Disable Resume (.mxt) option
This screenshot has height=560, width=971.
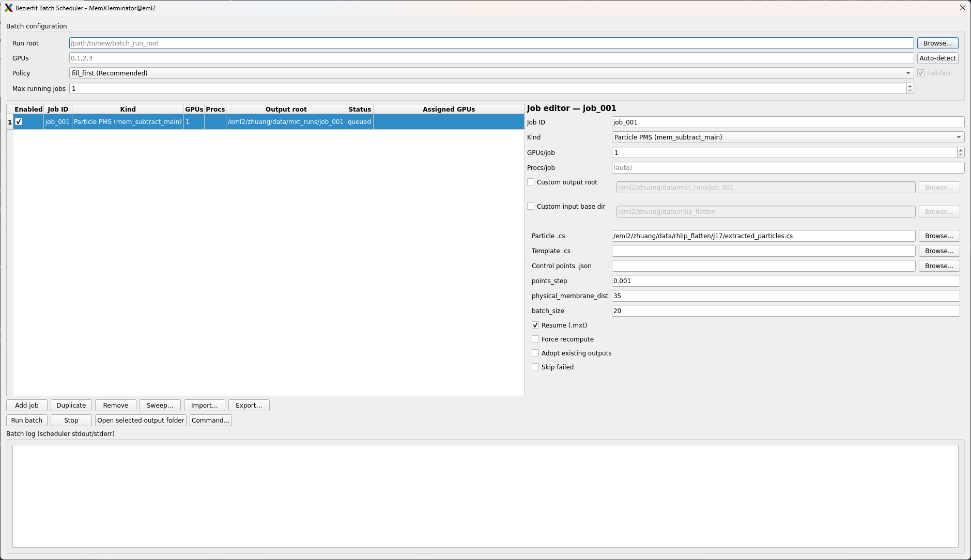click(536, 325)
